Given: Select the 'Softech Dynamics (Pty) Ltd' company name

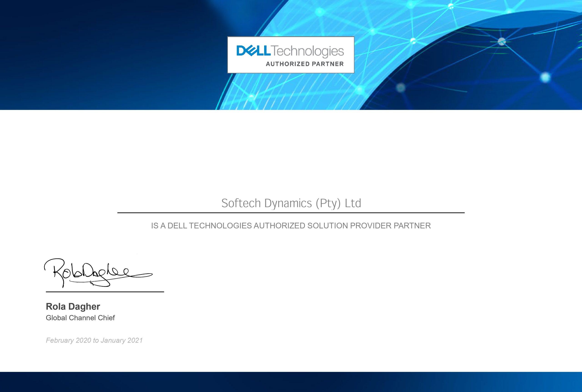Looking at the screenshot, I should click(291, 204).
